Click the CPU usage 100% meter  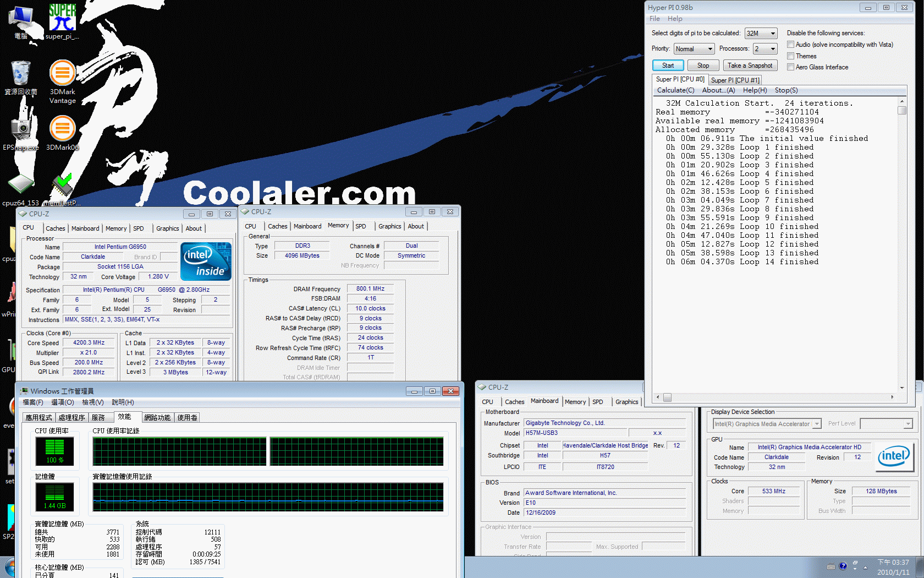(54, 451)
